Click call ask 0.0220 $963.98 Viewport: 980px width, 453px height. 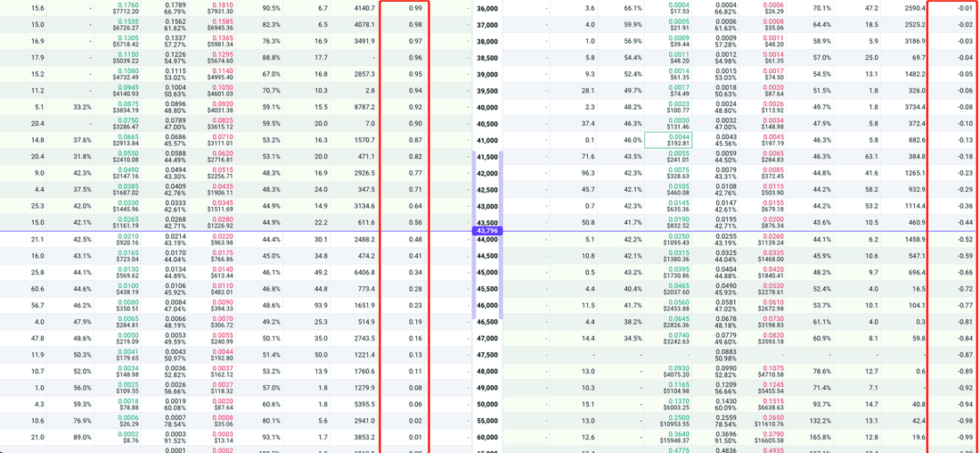click(x=224, y=239)
